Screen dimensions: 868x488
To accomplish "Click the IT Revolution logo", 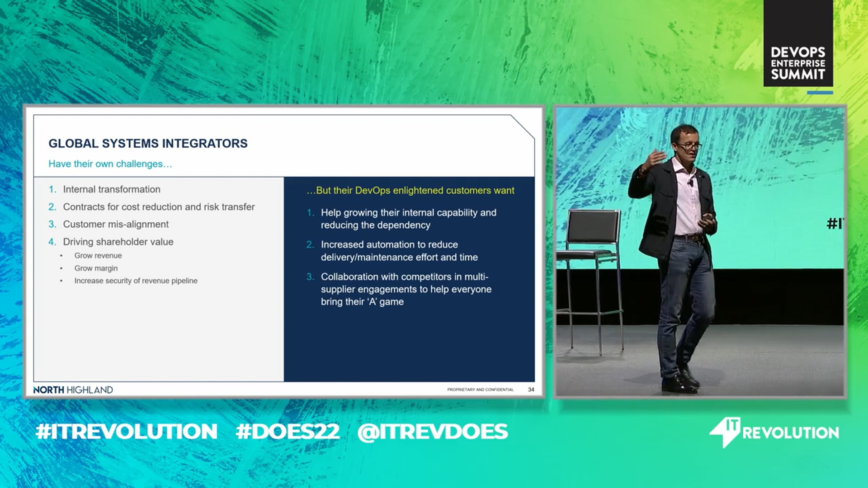I will (774, 432).
